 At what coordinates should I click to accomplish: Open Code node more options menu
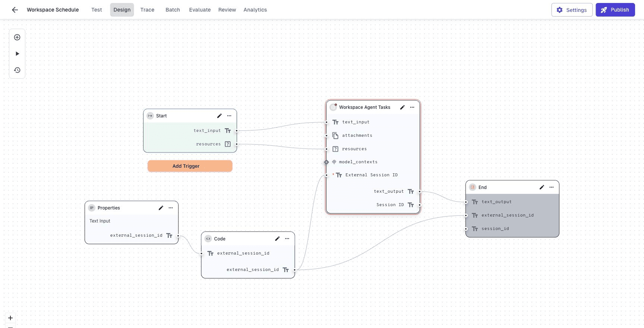pyautogui.click(x=287, y=239)
